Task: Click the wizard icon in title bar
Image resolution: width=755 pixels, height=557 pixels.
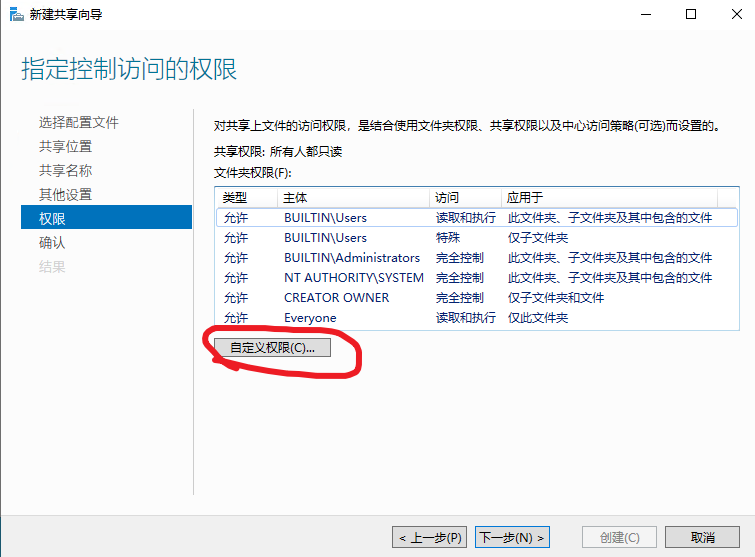Action: 16,14
